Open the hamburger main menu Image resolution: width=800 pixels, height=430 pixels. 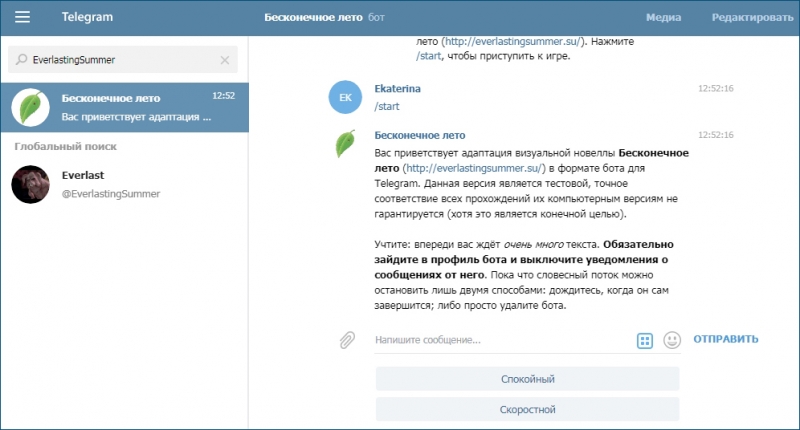(22, 17)
